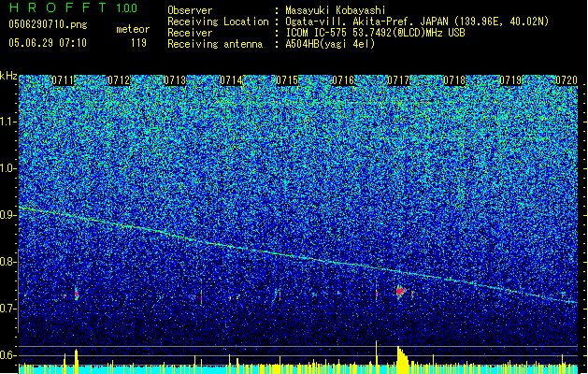Screen dimensions: 588x374
Task: Click the HROFFT 1.0.0 title text
Action: pyautogui.click(x=73, y=7)
